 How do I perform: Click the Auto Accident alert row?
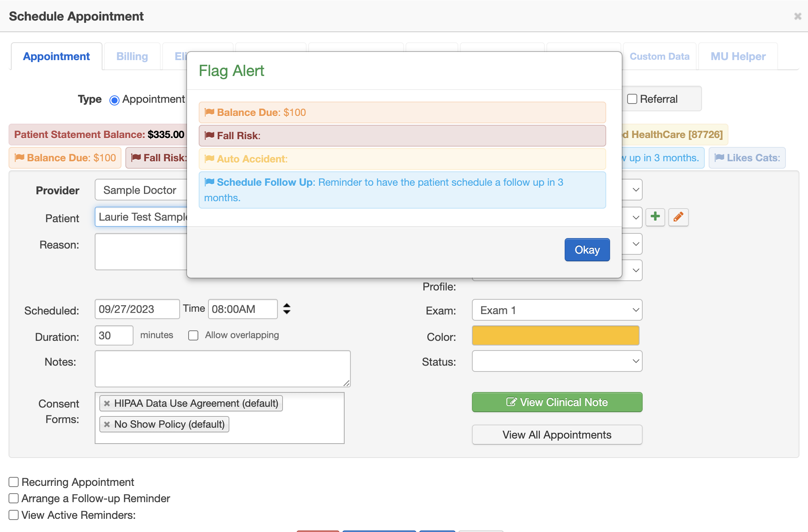pyautogui.click(x=402, y=159)
